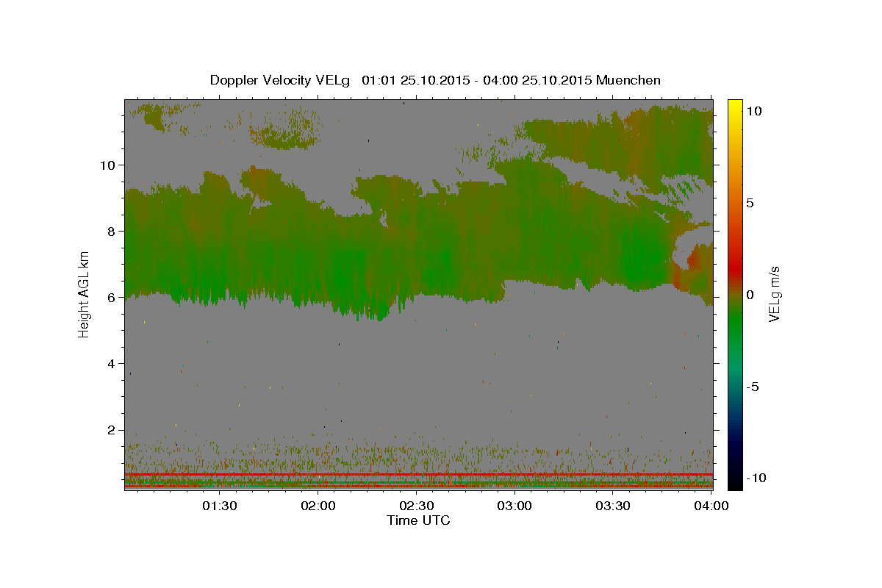Viewport: 882px width, 588px height.
Task: Click the red horizontal band near the ground
Action: click(x=418, y=475)
